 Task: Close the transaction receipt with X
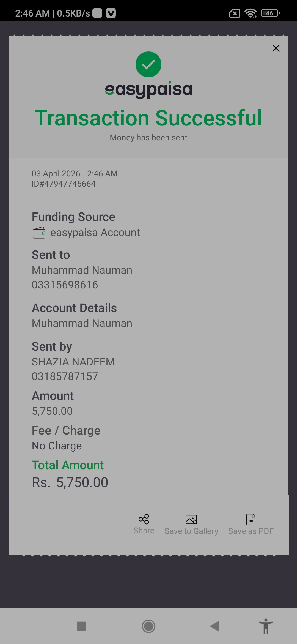click(276, 48)
